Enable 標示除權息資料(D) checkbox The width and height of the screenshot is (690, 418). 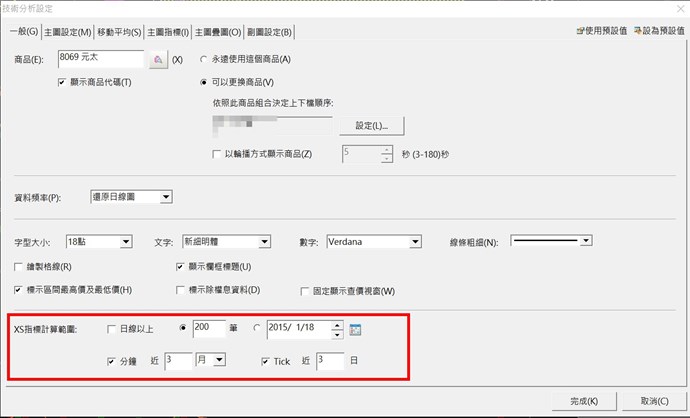click(x=180, y=290)
